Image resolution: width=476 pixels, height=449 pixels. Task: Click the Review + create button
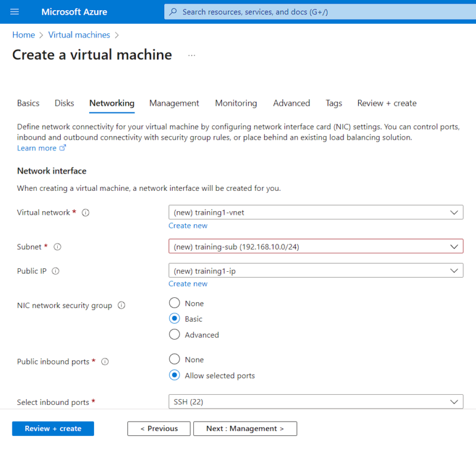pos(52,428)
